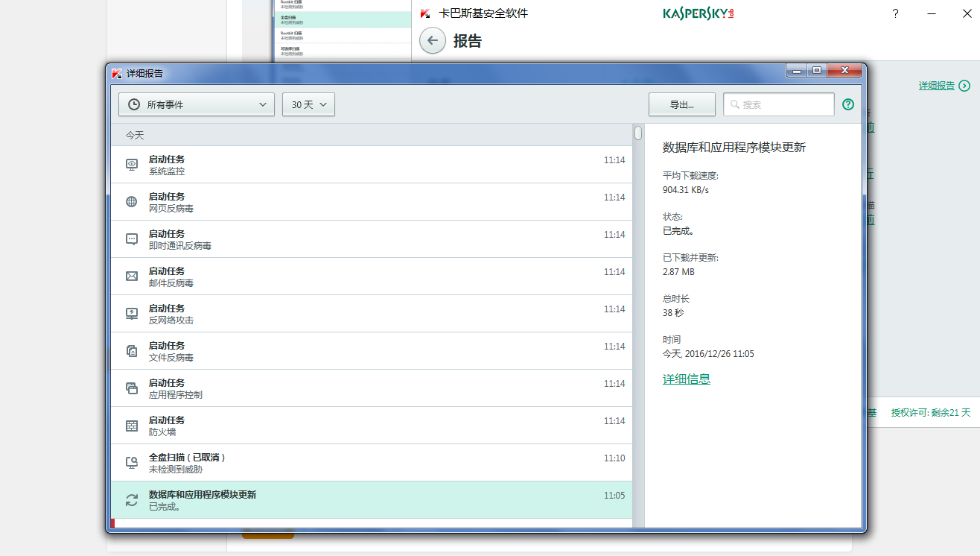This screenshot has width=980, height=556.
Task: Click the Web Anti-Virus globe icon
Action: tap(132, 202)
